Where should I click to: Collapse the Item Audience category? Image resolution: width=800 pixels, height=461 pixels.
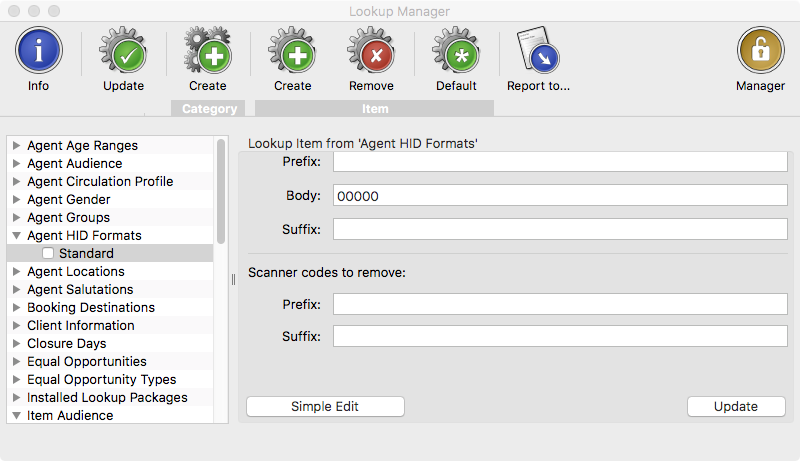coord(16,416)
